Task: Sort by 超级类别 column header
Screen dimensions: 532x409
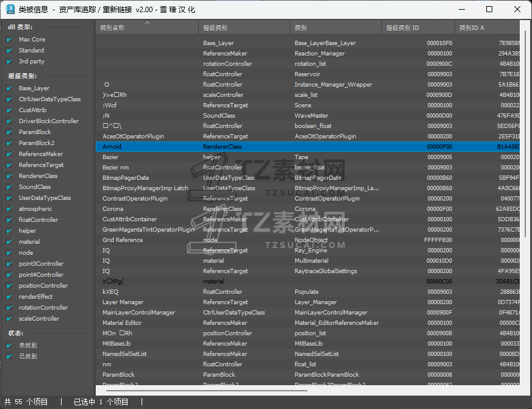Action: click(244, 27)
